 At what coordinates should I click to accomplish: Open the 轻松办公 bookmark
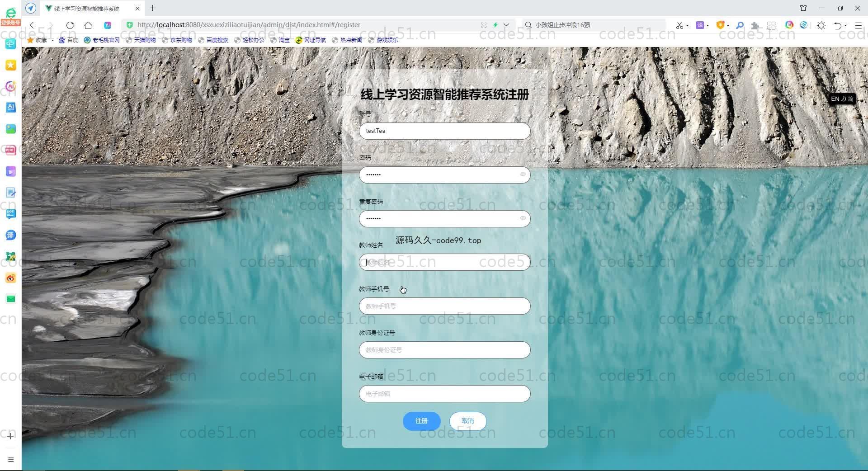coord(250,40)
